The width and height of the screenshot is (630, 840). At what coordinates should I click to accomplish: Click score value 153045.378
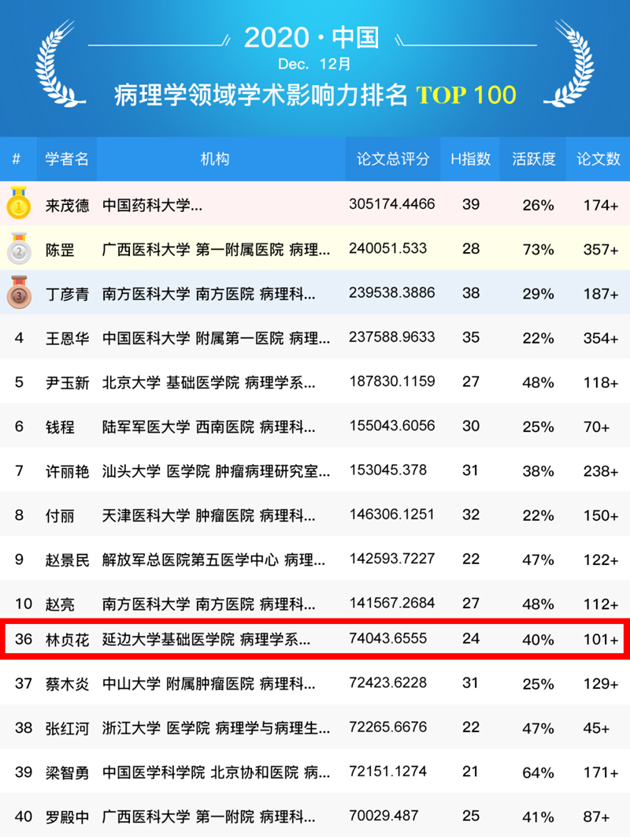pos(388,470)
